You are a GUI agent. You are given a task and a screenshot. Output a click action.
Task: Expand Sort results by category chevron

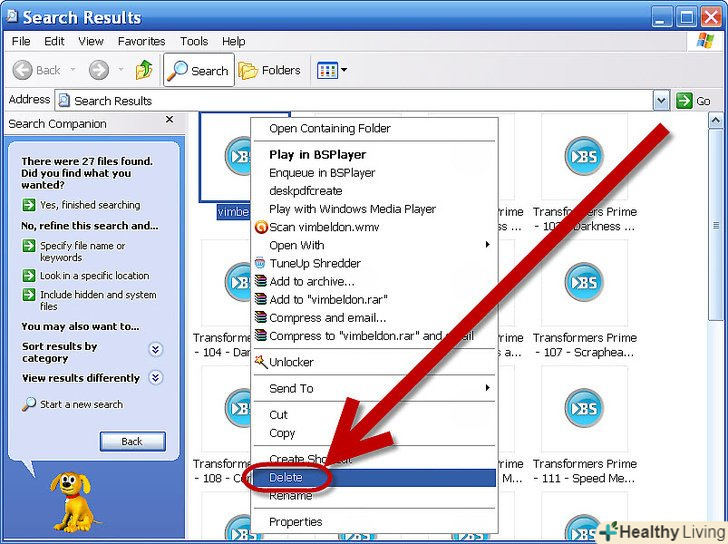coord(156,349)
